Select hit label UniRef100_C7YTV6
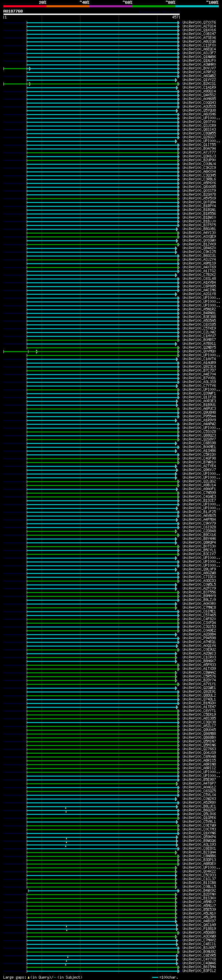222x980 pixels. 199,386
